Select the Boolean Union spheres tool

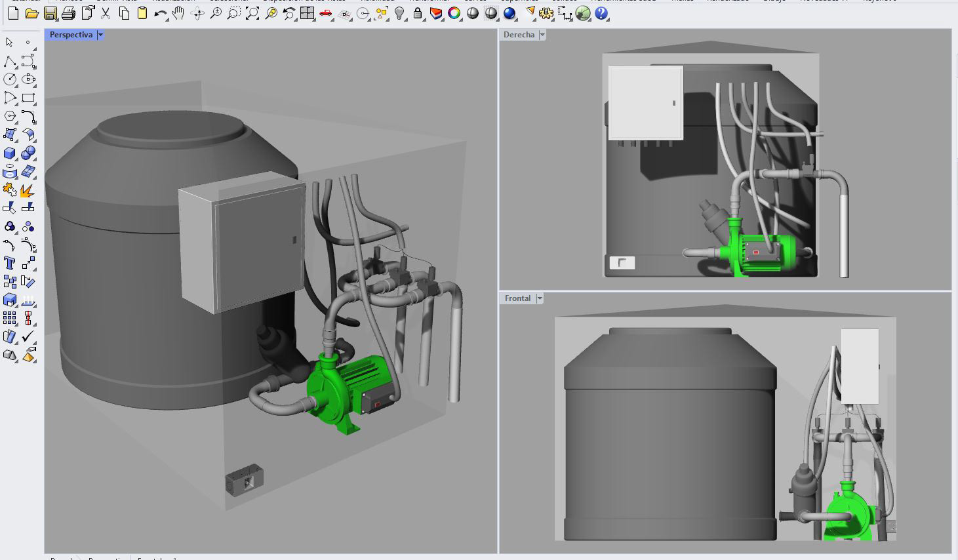(x=28, y=153)
